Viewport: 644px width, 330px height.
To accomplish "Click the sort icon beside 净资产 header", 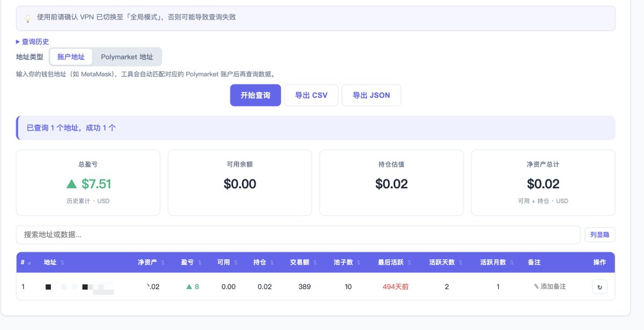I will (x=163, y=262).
